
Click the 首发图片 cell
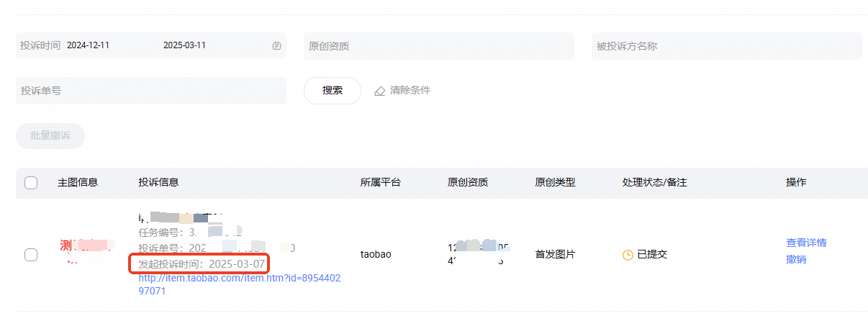pos(555,255)
